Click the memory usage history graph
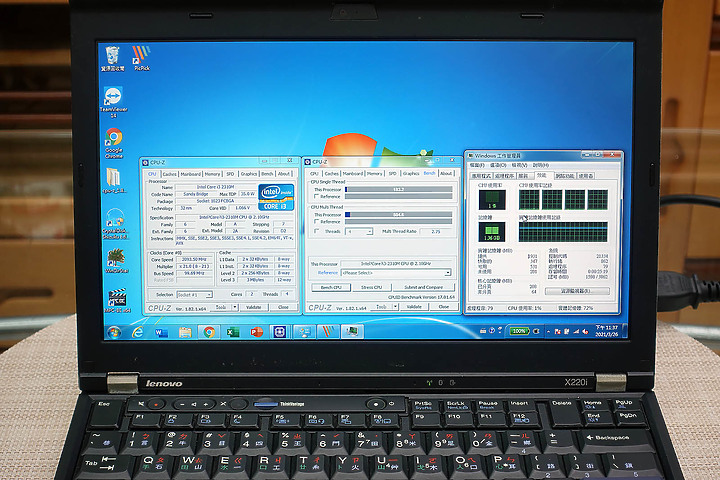 coord(563,232)
